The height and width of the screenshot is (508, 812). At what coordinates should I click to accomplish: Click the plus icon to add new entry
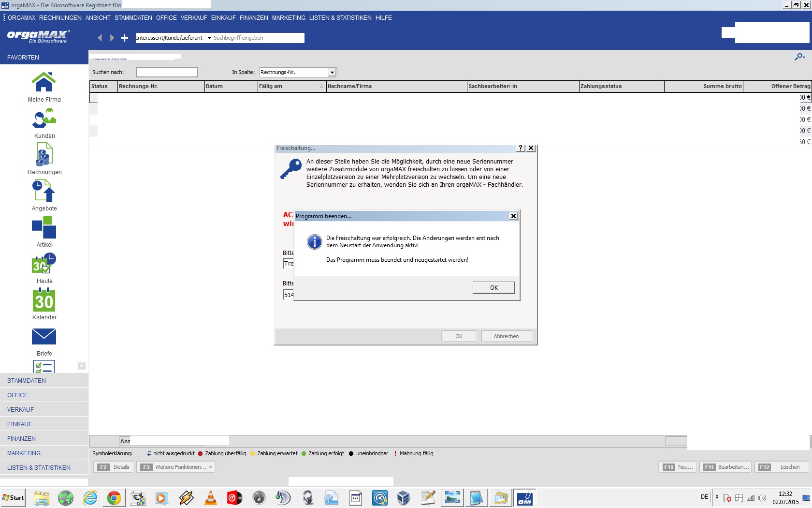click(125, 38)
